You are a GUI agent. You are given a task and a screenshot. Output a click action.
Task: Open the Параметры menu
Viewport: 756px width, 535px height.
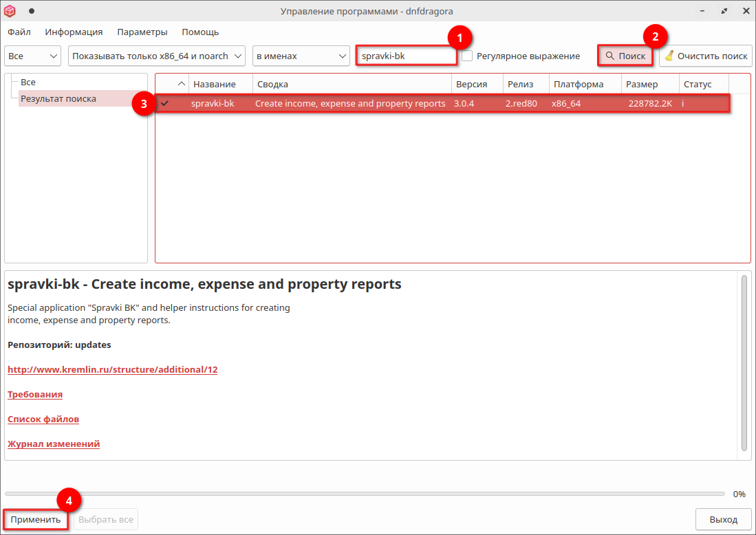142,32
